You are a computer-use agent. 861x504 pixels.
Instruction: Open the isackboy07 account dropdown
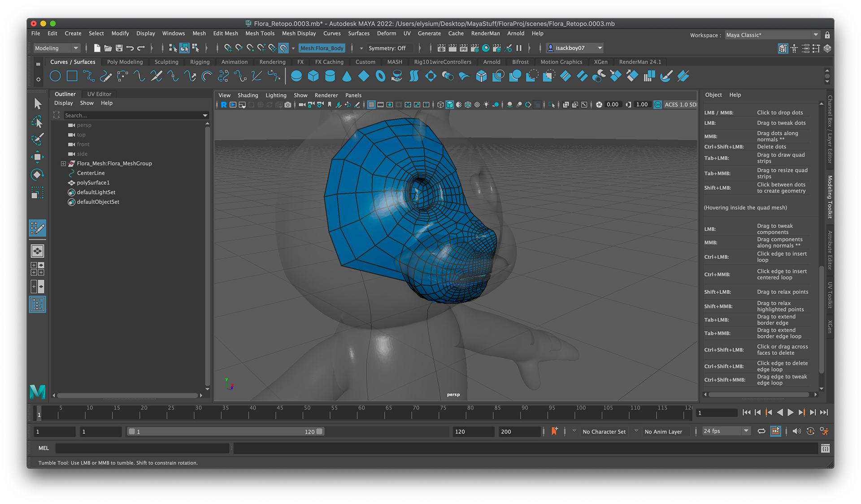point(574,48)
